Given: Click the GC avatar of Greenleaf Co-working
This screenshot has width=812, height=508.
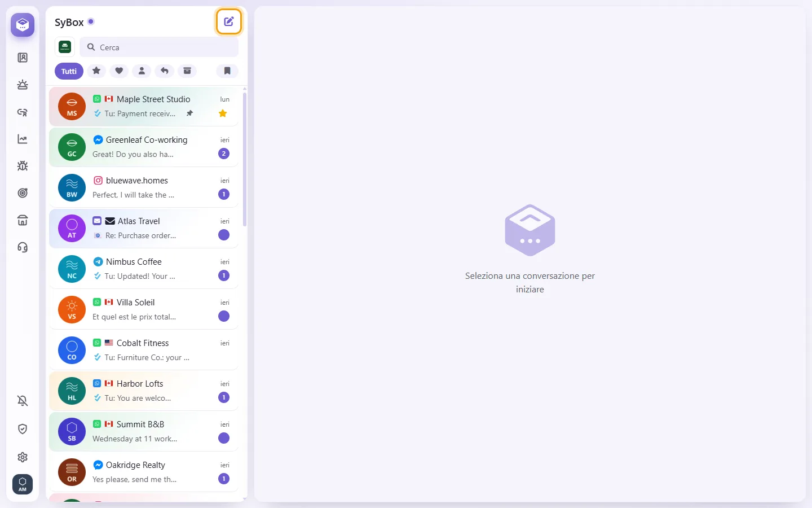Looking at the screenshot, I should [72, 147].
